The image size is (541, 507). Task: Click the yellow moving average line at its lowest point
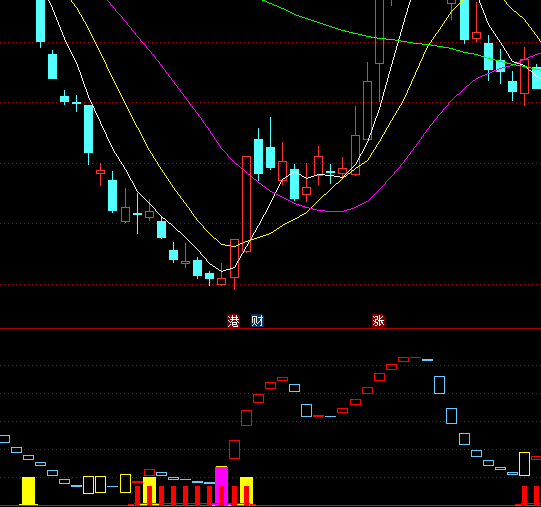pyautogui.click(x=232, y=246)
